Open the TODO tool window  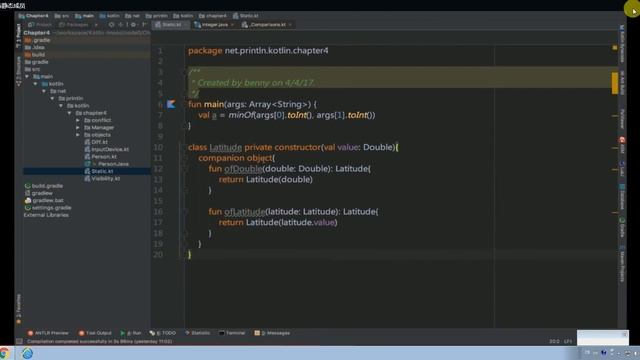click(163, 333)
